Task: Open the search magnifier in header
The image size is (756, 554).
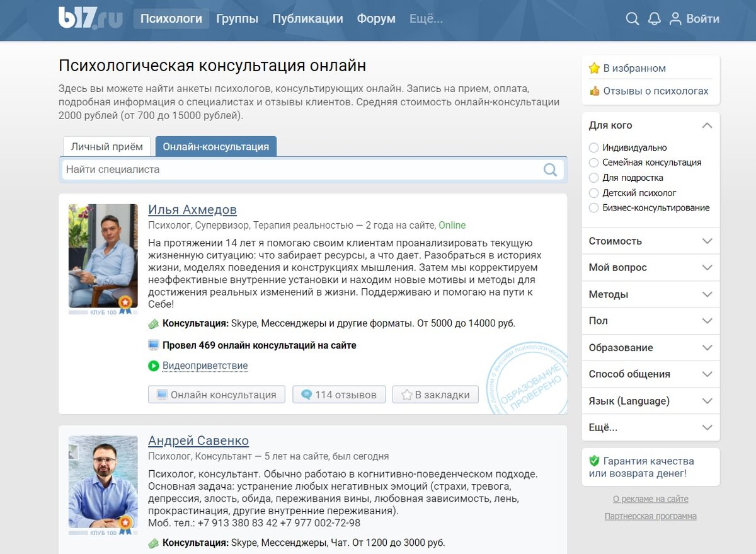Action: 633,19
